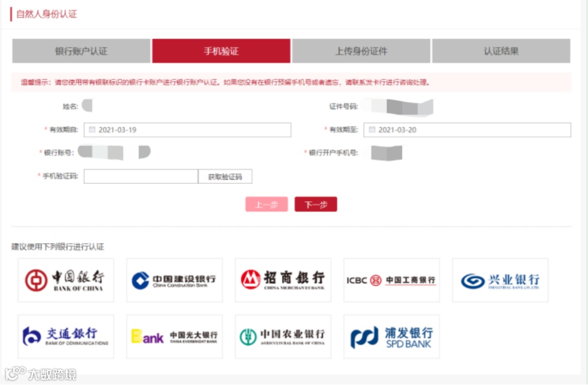Switch to the 上传身份证件 tab
The height and width of the screenshot is (385, 588).
(361, 51)
